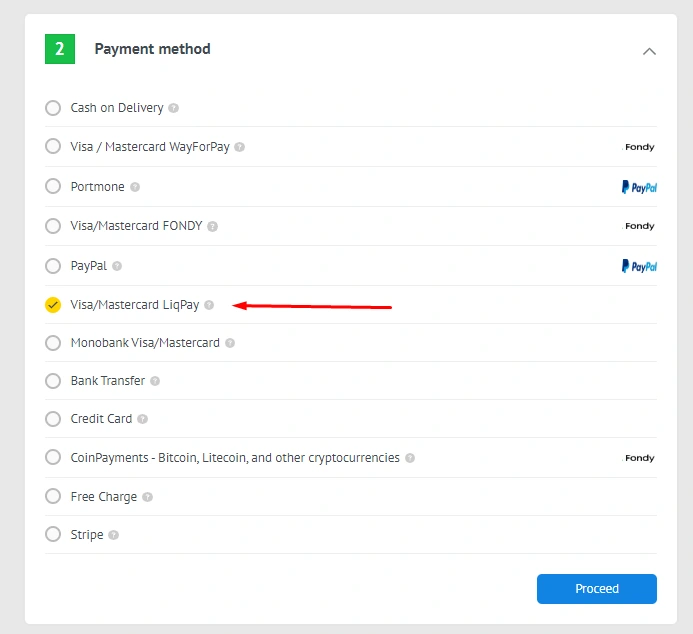Select Cash on Delivery radio button
693x634 pixels.
[53, 108]
